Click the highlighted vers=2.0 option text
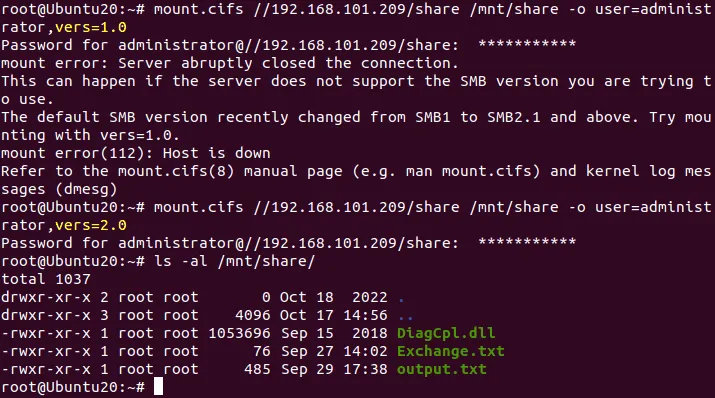This screenshot has width=715, height=398. point(91,225)
